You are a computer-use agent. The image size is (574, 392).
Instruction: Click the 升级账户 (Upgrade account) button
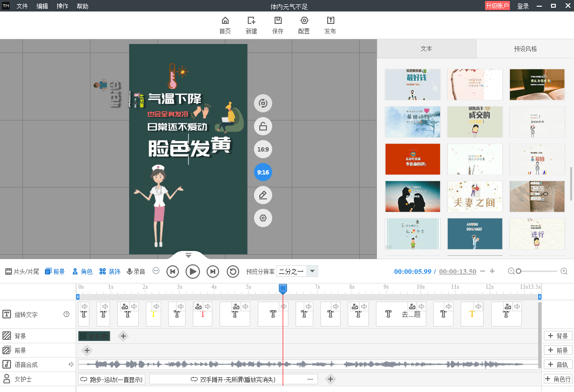pyautogui.click(x=497, y=6)
